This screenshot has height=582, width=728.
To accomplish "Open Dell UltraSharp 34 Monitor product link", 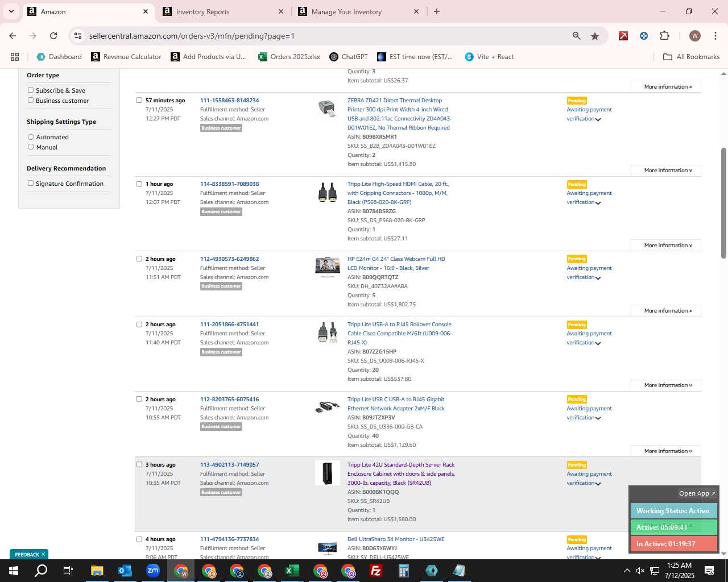I will (x=396, y=539).
